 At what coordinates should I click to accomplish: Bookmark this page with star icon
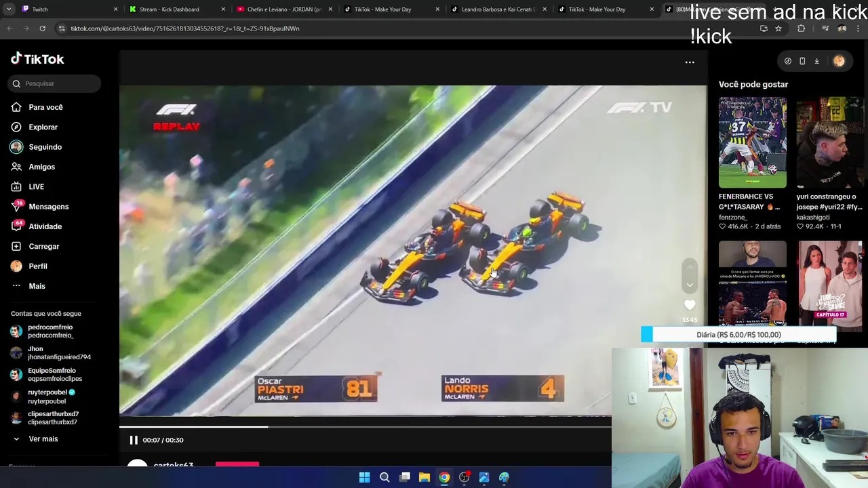pyautogui.click(x=778, y=28)
